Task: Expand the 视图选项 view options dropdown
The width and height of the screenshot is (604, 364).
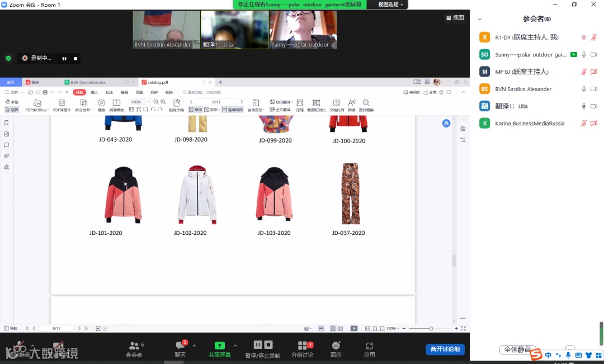Action: (x=390, y=4)
